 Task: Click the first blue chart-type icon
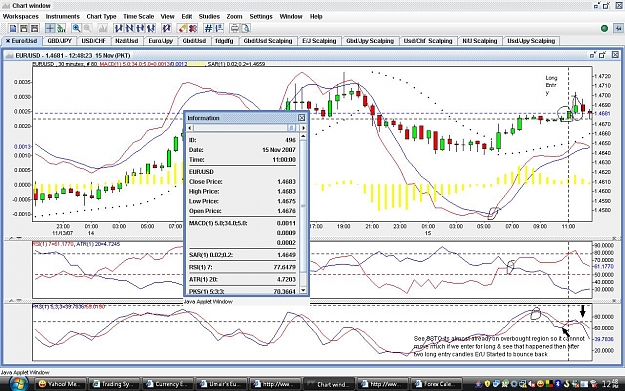click(118, 28)
